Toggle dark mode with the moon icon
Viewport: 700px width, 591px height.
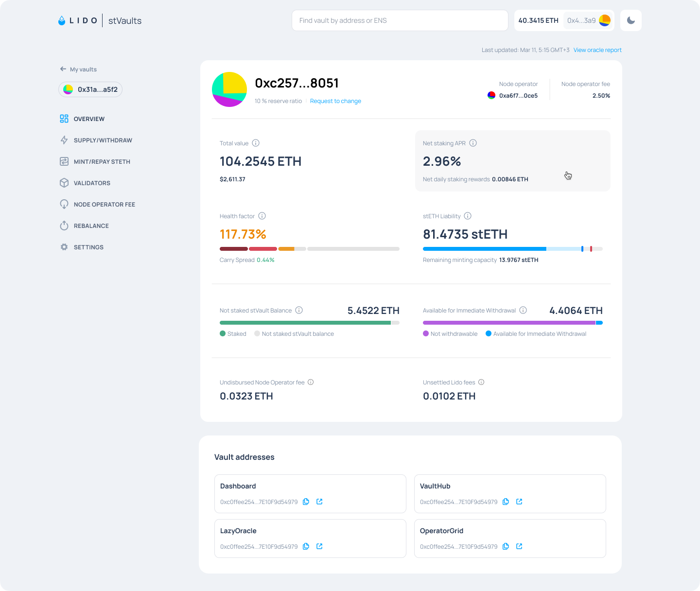630,20
